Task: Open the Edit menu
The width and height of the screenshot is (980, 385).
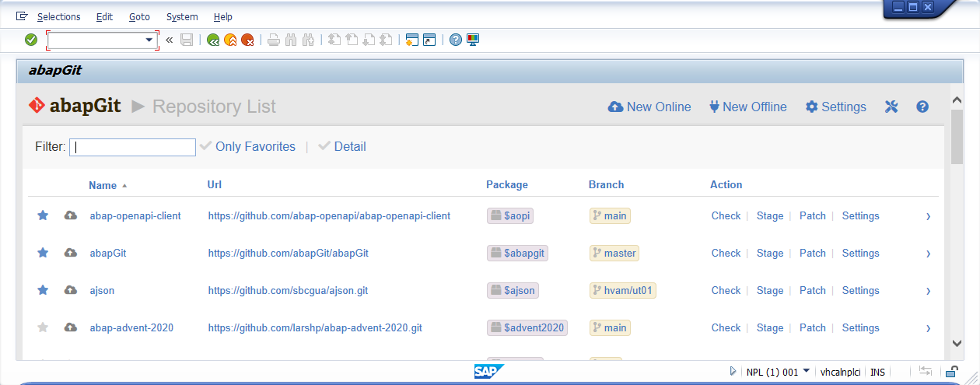Action: 104,16
